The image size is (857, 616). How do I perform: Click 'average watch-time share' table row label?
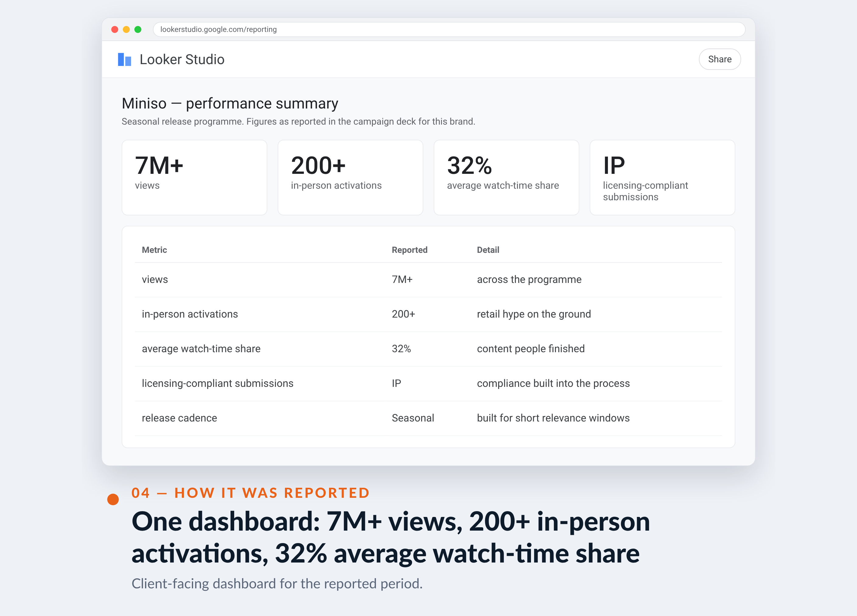tap(201, 349)
